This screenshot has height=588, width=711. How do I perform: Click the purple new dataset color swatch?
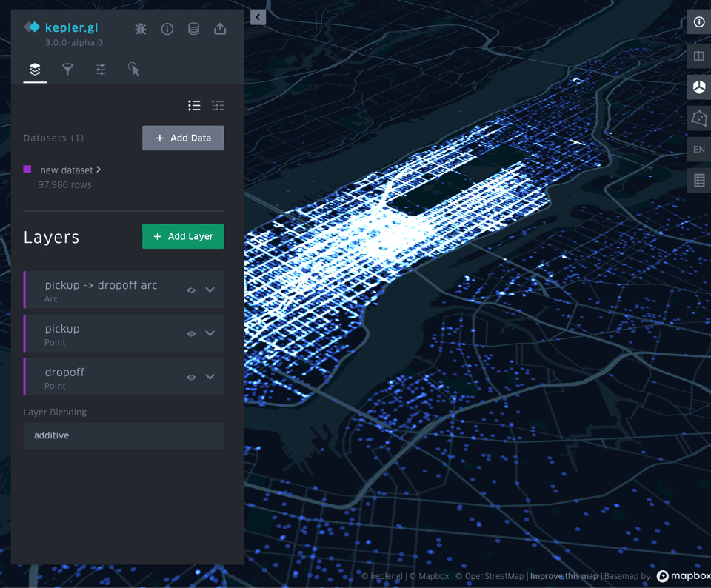click(27, 170)
